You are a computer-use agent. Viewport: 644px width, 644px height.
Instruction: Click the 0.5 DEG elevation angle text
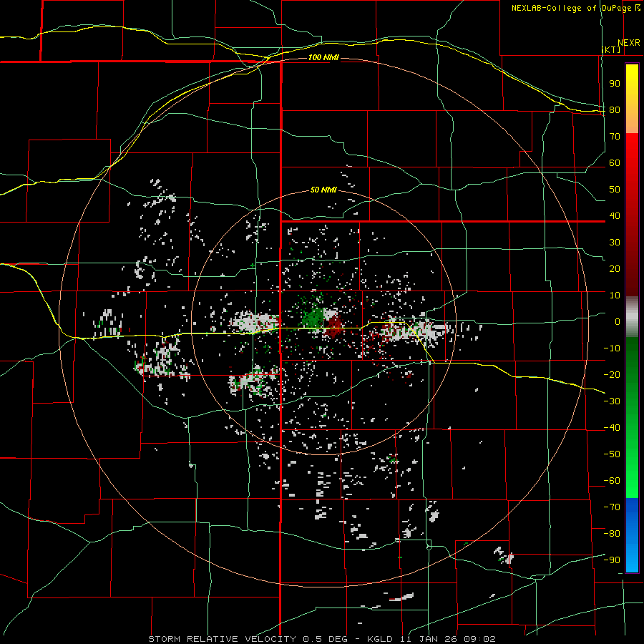pyautogui.click(x=325, y=639)
